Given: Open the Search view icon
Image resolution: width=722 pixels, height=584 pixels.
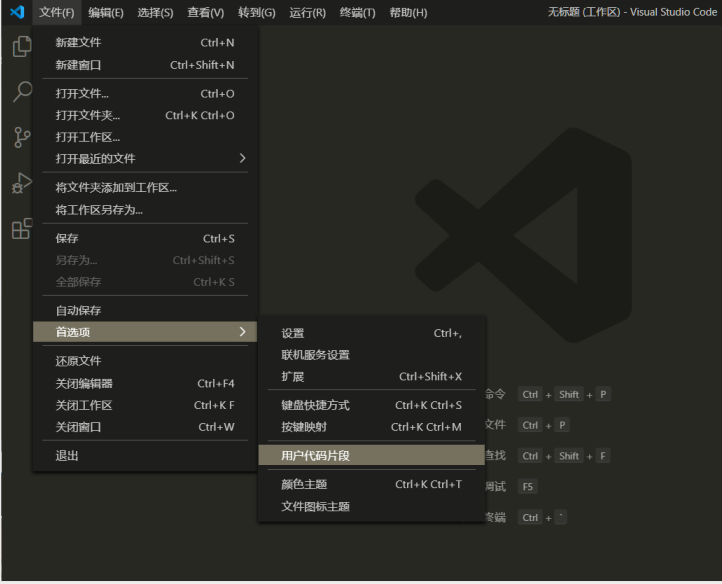Looking at the screenshot, I should tap(22, 91).
